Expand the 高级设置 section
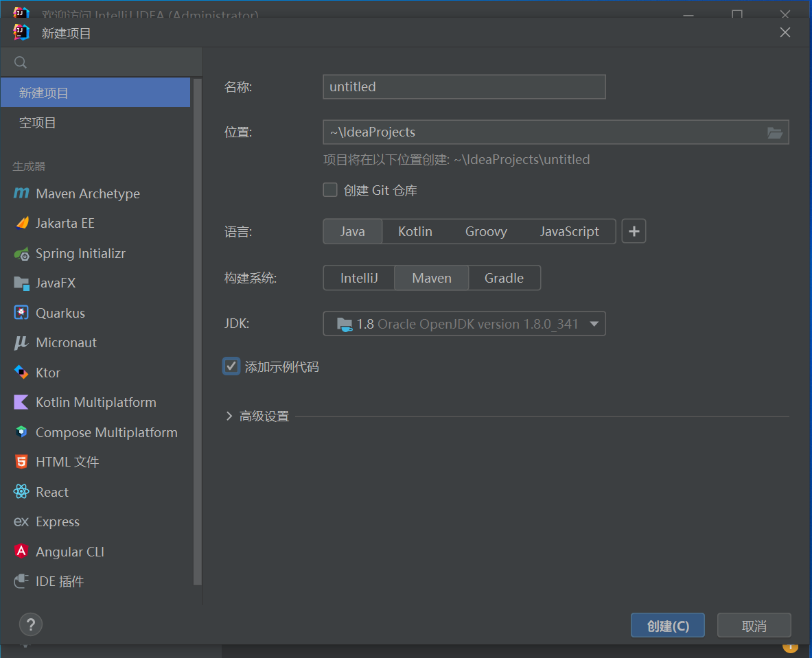The height and width of the screenshot is (658, 812). [x=229, y=416]
